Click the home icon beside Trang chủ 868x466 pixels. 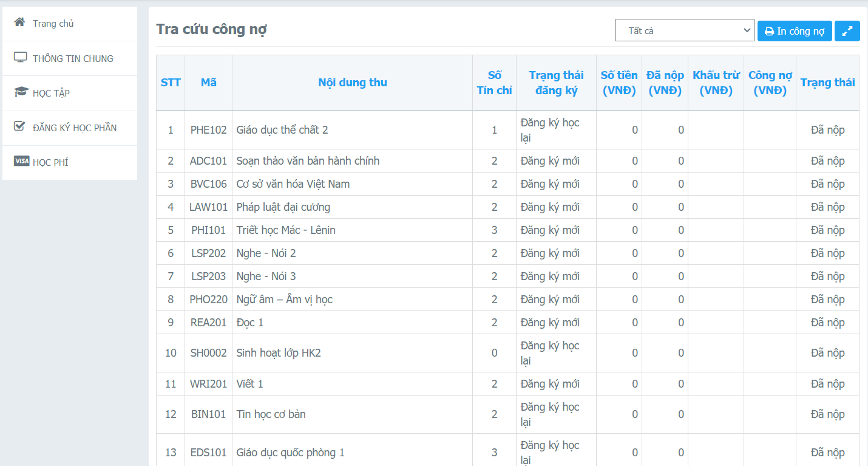point(20,22)
